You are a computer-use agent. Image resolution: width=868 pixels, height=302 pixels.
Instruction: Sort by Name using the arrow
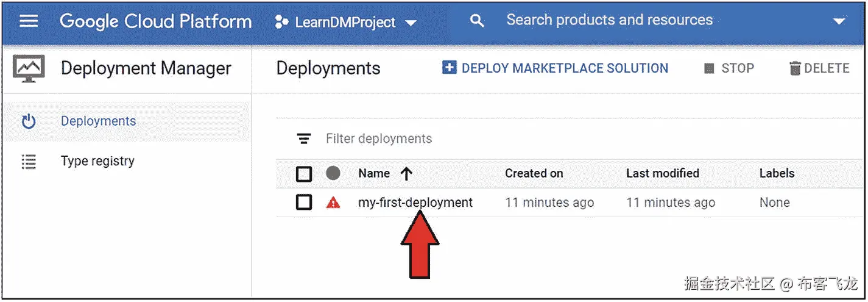407,174
